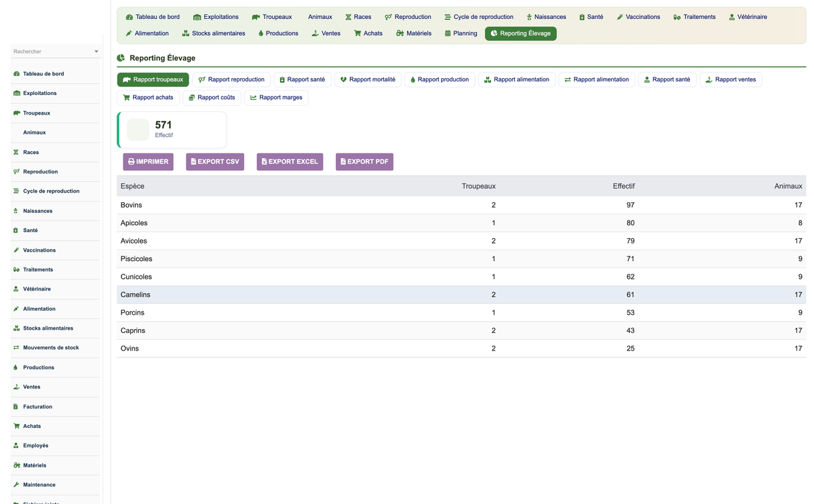The height and width of the screenshot is (504, 814).
Task: Open Alimentation in the top navigation
Action: (147, 33)
